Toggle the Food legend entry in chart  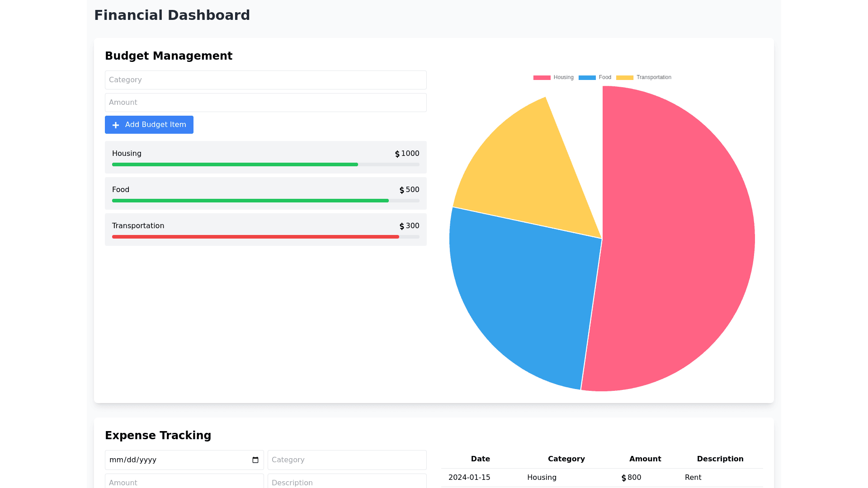(x=595, y=78)
